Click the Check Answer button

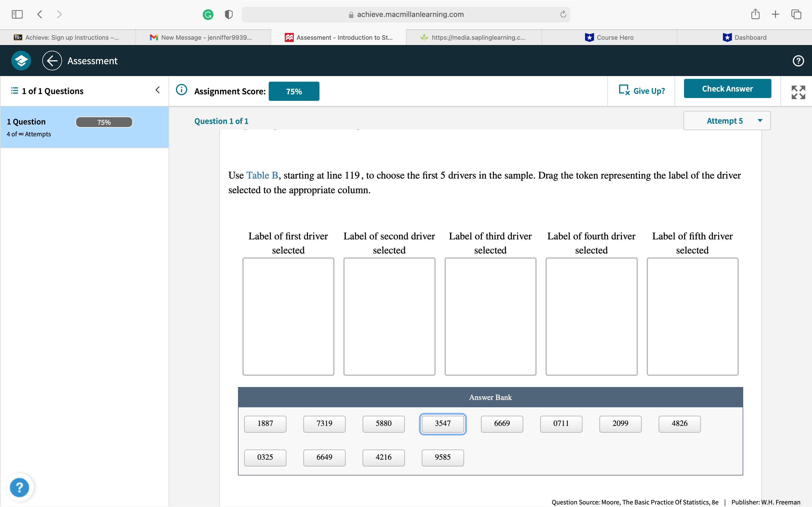click(727, 88)
